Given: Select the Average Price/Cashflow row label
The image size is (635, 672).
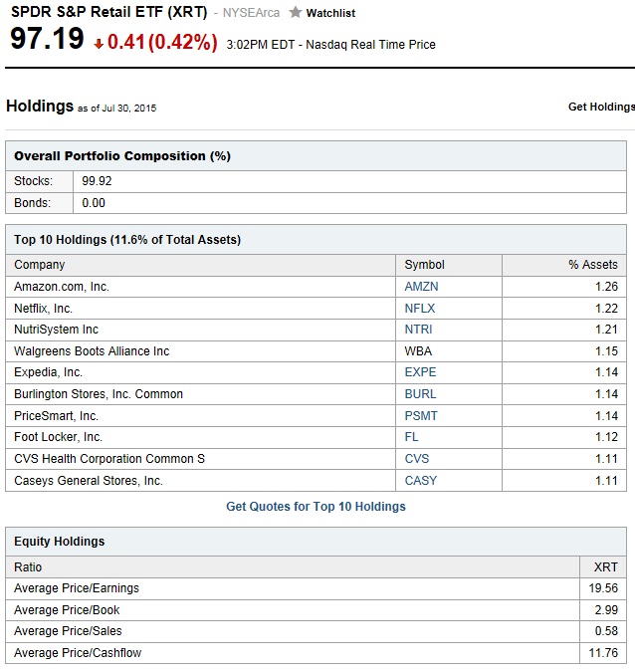Looking at the screenshot, I should tap(78, 653).
